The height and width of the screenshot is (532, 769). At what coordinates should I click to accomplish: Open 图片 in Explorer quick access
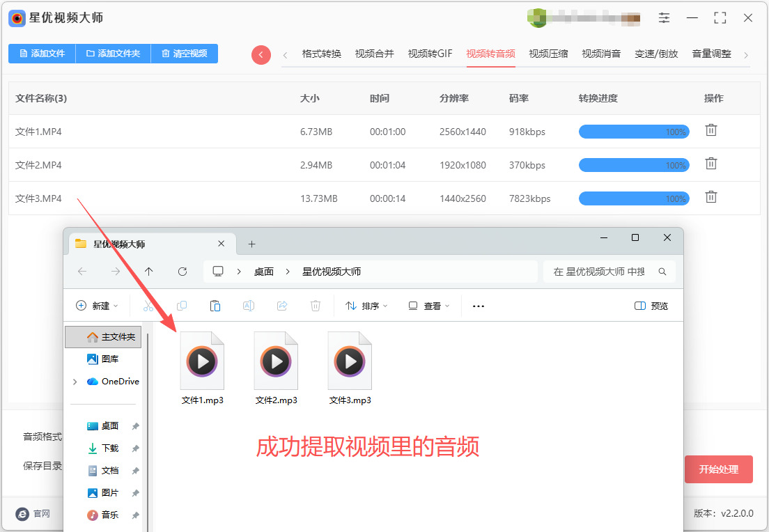point(103,493)
